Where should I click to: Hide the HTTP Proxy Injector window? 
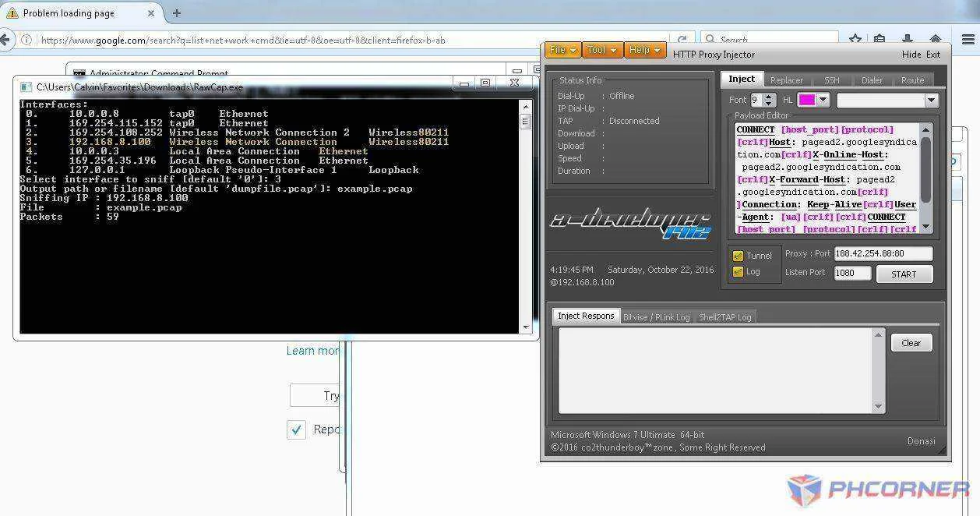[x=911, y=55]
